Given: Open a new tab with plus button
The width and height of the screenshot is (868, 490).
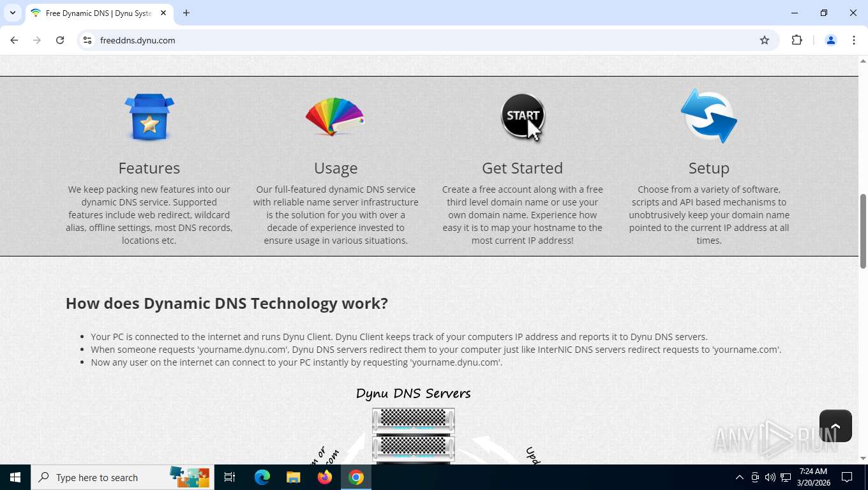Looking at the screenshot, I should (186, 13).
